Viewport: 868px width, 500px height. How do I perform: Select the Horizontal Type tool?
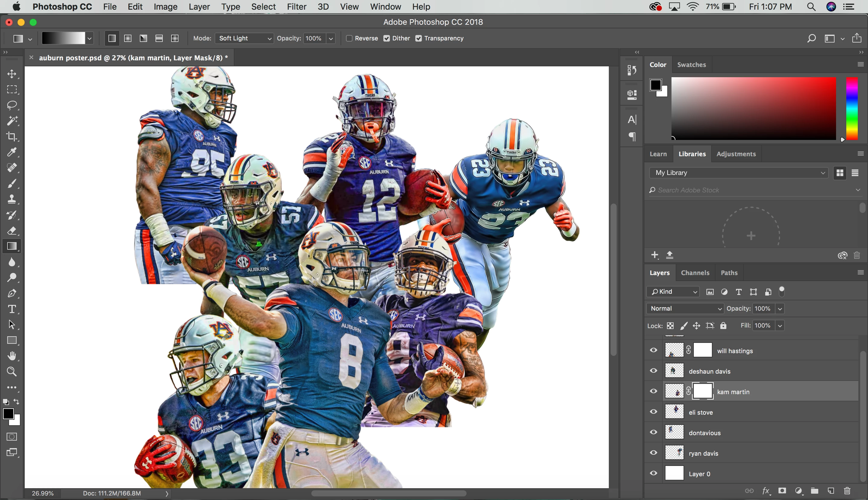12,309
